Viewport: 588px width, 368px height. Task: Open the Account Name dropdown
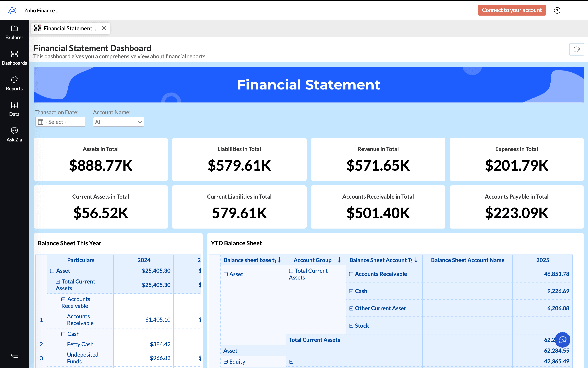click(x=118, y=122)
